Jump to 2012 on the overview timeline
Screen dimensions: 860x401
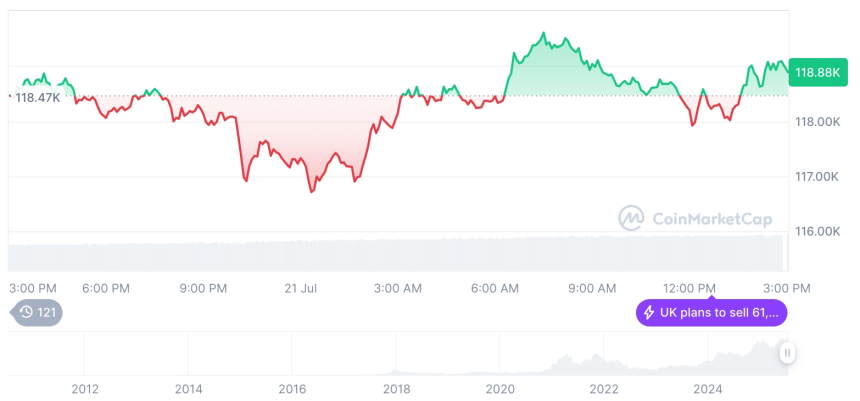(x=85, y=389)
